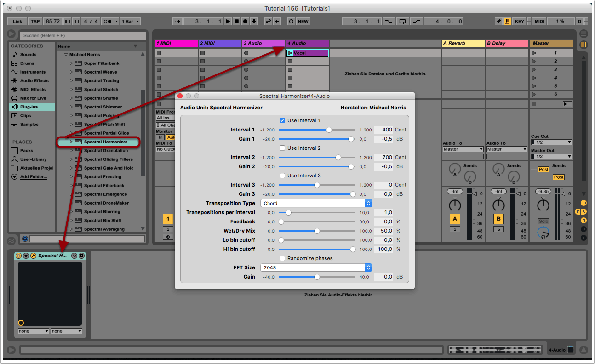Enable the Use Interval 2 checkbox
This screenshot has width=595, height=364.
(x=282, y=148)
